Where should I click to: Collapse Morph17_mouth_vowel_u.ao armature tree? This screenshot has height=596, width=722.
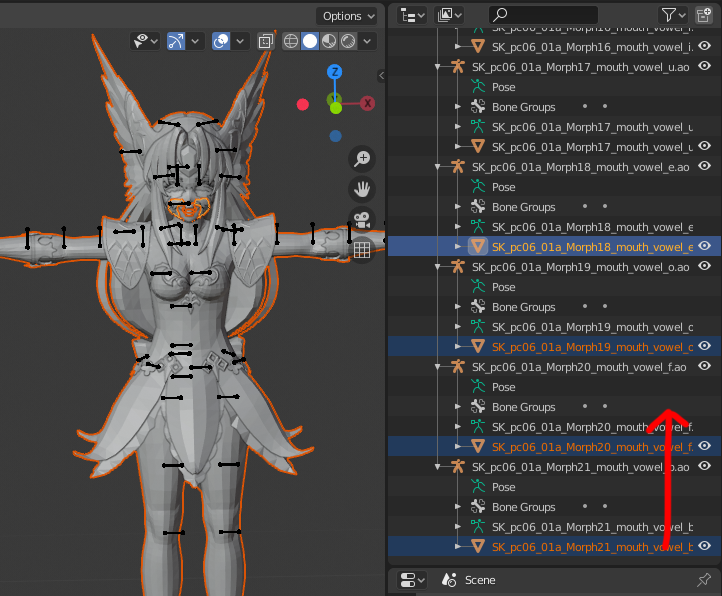point(437,67)
